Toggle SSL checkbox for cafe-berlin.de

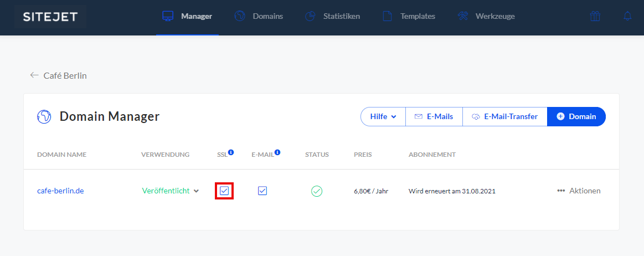click(x=224, y=191)
